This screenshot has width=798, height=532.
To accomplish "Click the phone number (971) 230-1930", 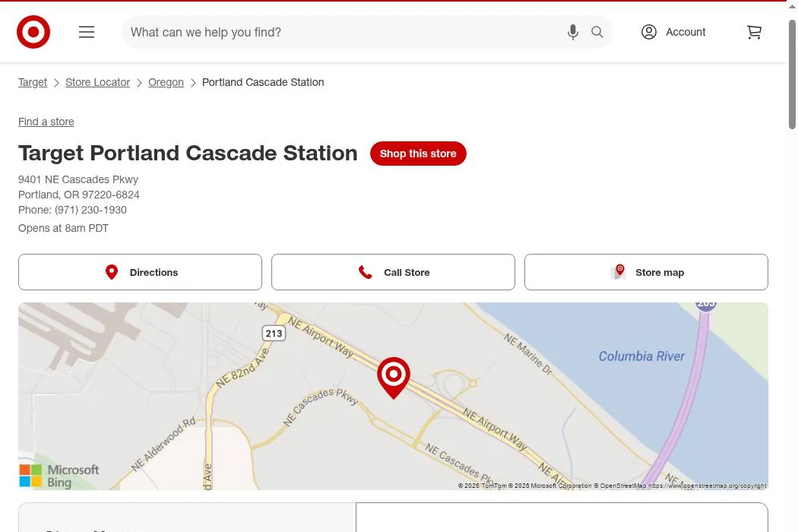I will 90,210.
